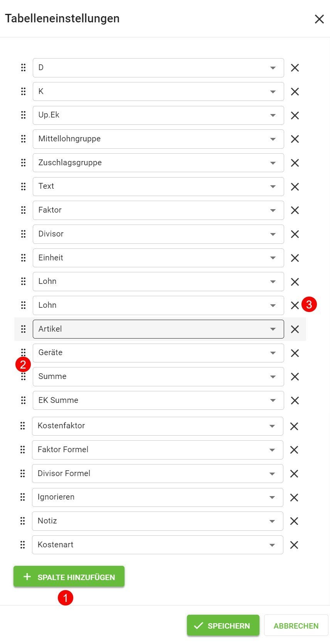Open the "Summe" column type dropdown
Image resolution: width=330 pixels, height=644 pixels.
(x=273, y=376)
